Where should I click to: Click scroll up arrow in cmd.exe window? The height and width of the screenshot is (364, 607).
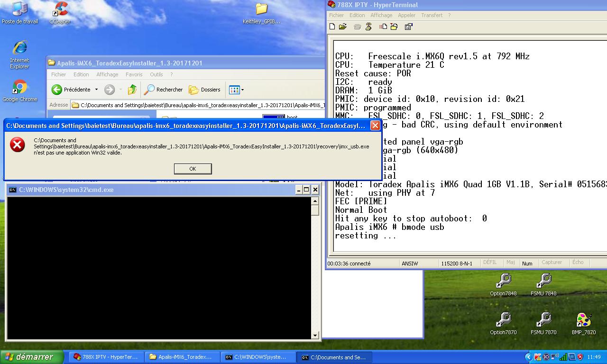click(x=315, y=201)
